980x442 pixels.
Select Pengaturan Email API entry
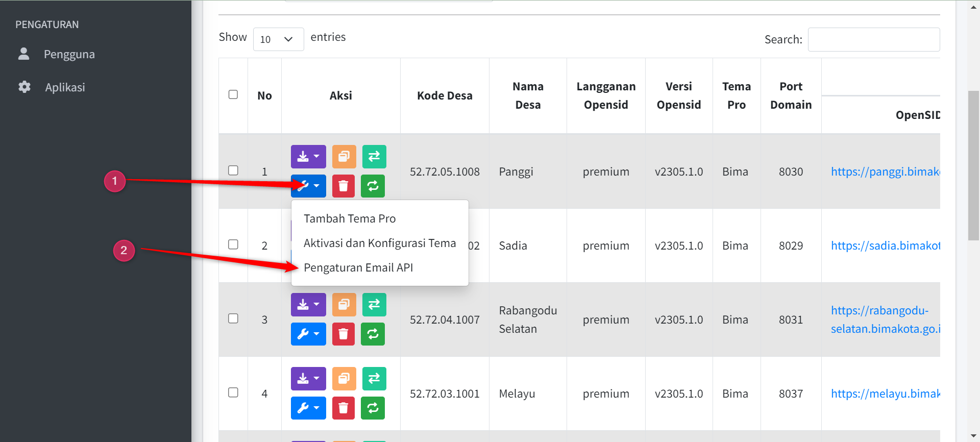[380, 267]
